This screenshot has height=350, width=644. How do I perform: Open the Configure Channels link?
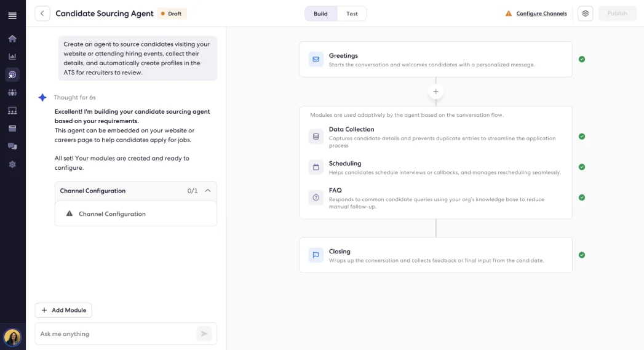[541, 14]
